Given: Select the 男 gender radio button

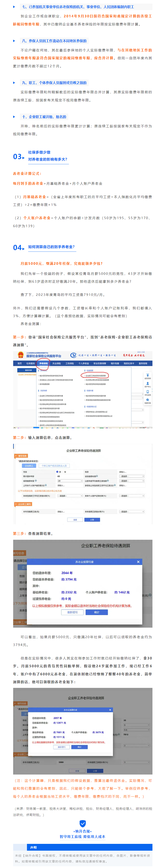Looking at the screenshot, I should tap(57, 472).
